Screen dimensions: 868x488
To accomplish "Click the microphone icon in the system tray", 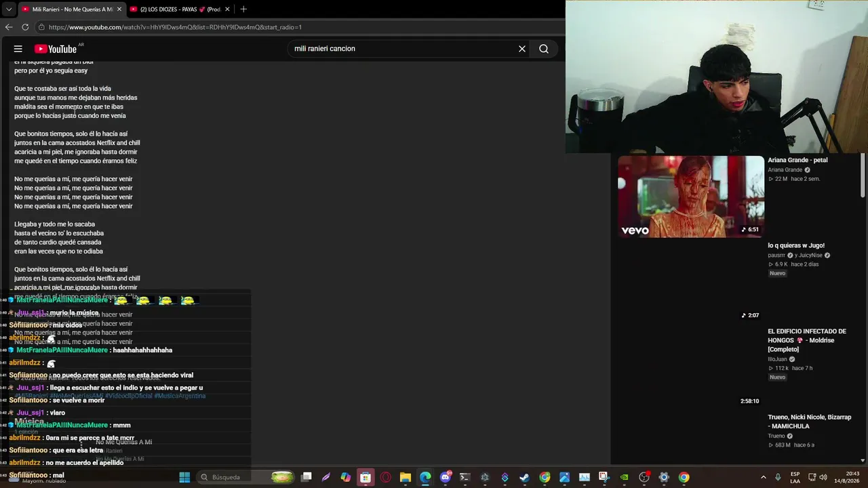I will pos(778,477).
